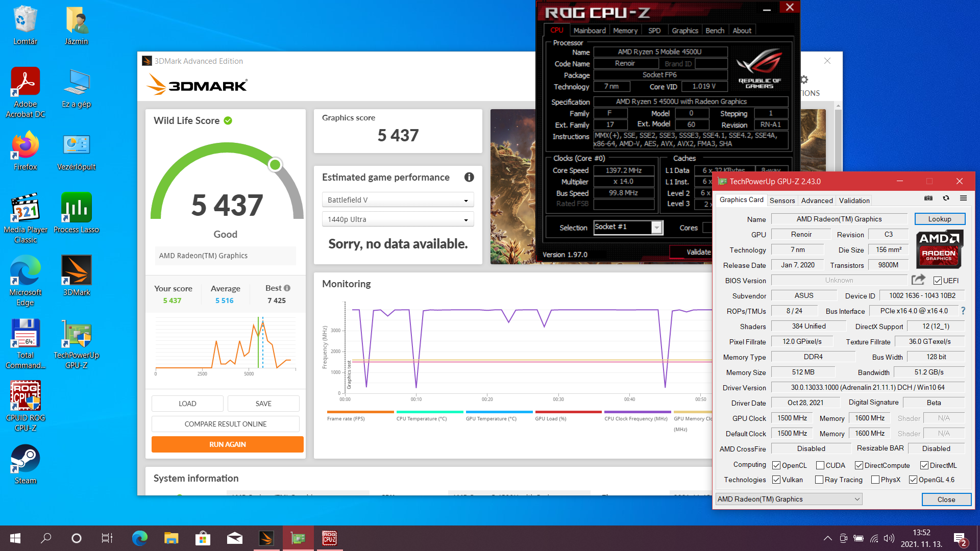Toggle the PhysX checkbox
Viewport: 980px width, 551px height.
coord(875,480)
